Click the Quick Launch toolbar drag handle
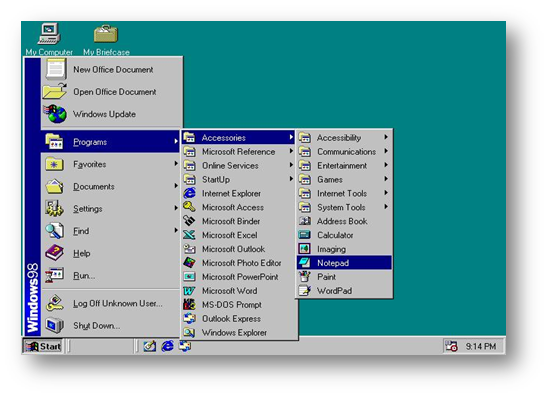This screenshot has width=548, height=397. tap(136, 346)
